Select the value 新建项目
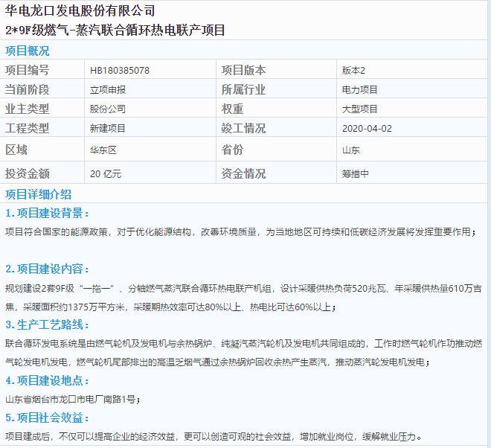The height and width of the screenshot is (448, 491). (x=108, y=129)
